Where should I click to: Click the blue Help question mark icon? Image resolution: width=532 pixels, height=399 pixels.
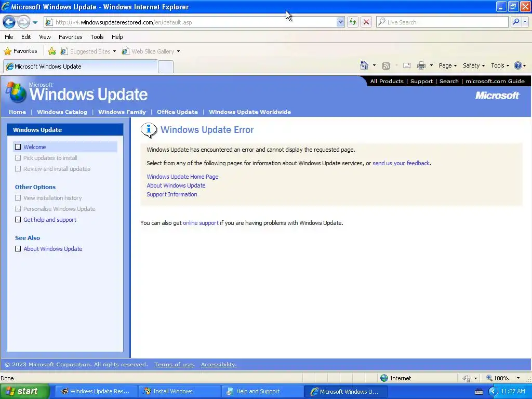click(x=518, y=65)
